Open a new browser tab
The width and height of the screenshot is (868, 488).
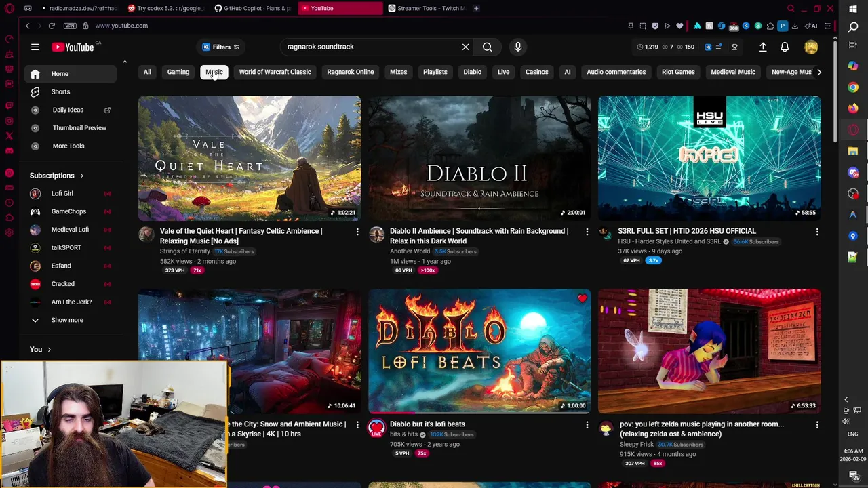coord(476,8)
